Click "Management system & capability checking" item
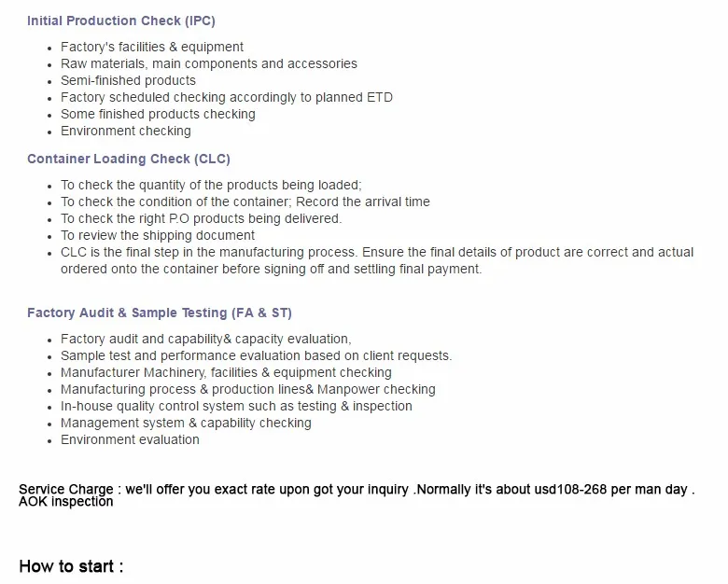Viewport: 728px width, 584px height. [x=186, y=423]
